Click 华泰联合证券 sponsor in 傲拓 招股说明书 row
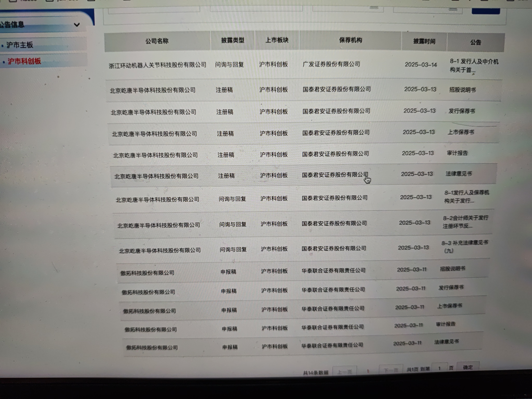Screen dimensions: 532x399 [334, 270]
